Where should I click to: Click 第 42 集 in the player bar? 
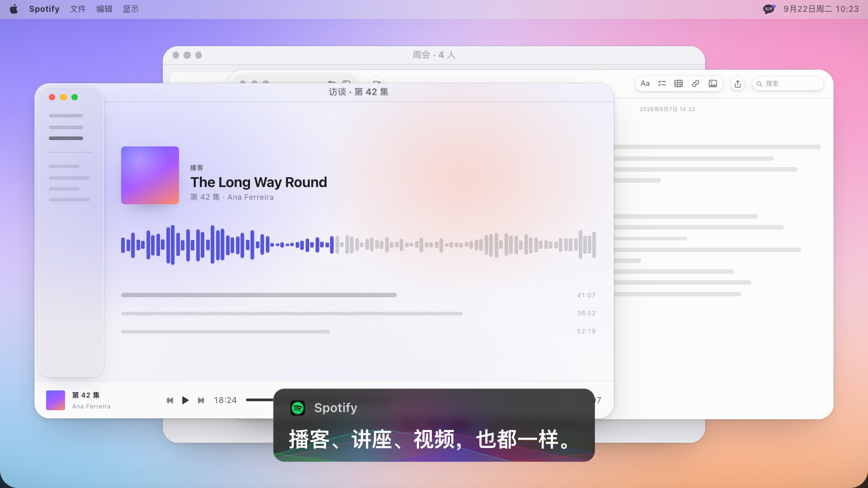pos(86,395)
